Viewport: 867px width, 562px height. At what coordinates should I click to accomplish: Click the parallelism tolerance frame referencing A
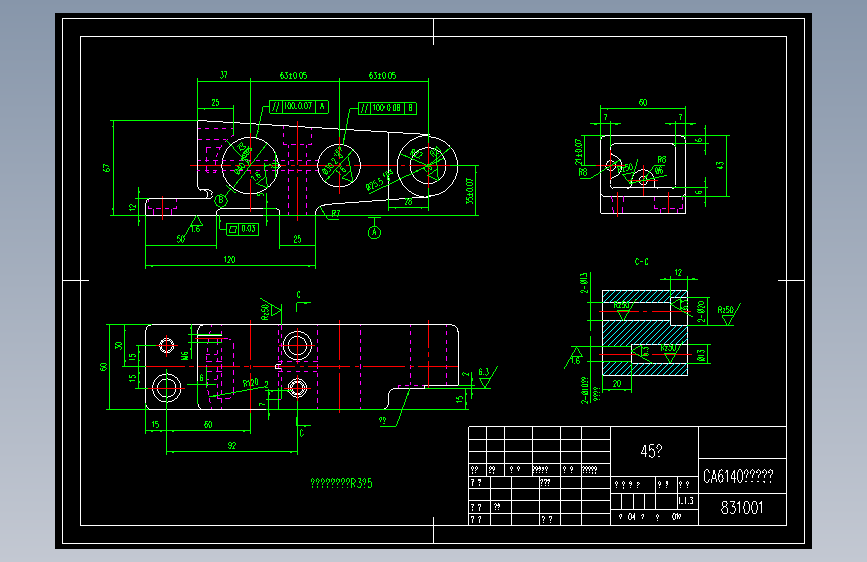[299, 106]
